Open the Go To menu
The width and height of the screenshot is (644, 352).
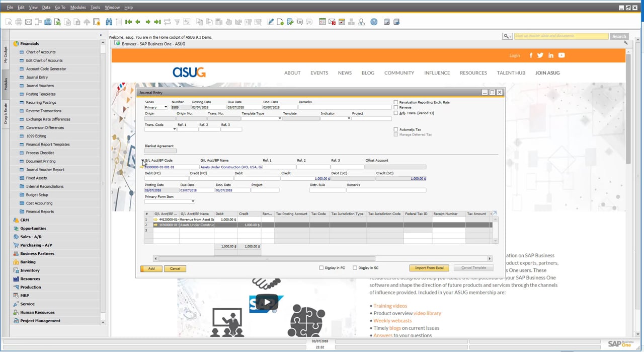pyautogui.click(x=60, y=8)
